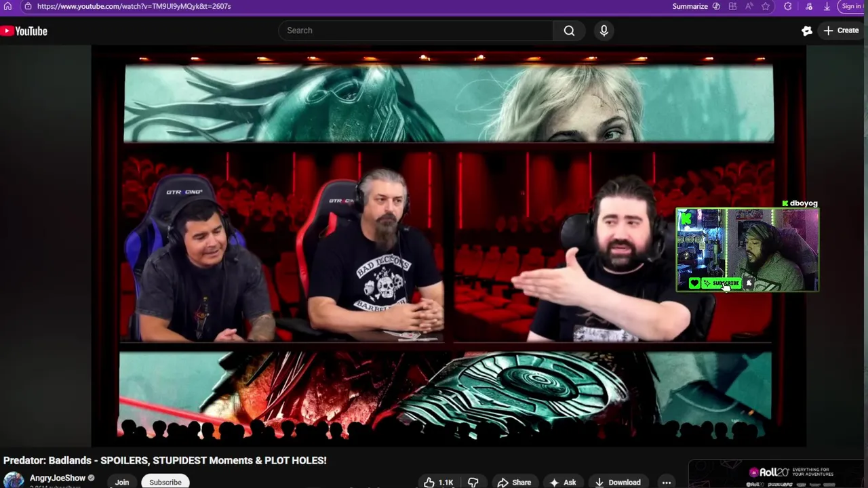
Task: Click the Ask AI button
Action: (563, 482)
